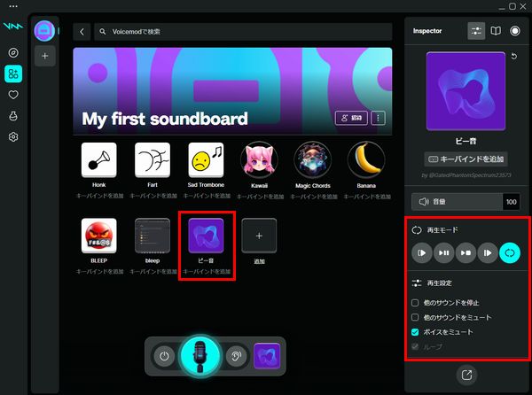Image resolution: width=532 pixels, height=395 pixels.
Task: Open the heart favorites icon in sidebar
Action: click(x=13, y=95)
